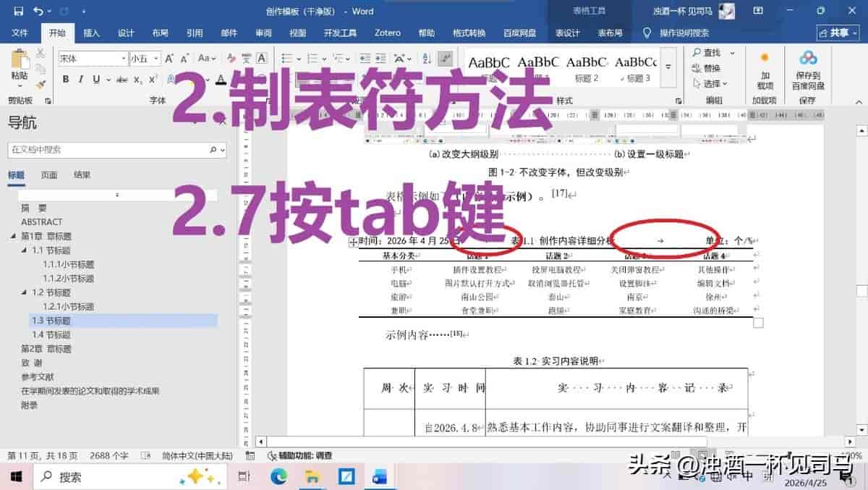
Task: Open accessibility checker 辅助功能: 调查
Action: coord(299,456)
